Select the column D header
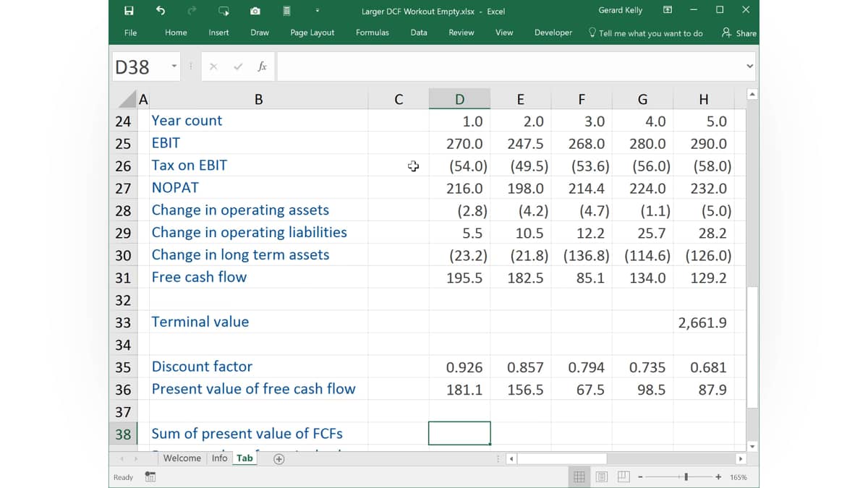 click(x=459, y=100)
